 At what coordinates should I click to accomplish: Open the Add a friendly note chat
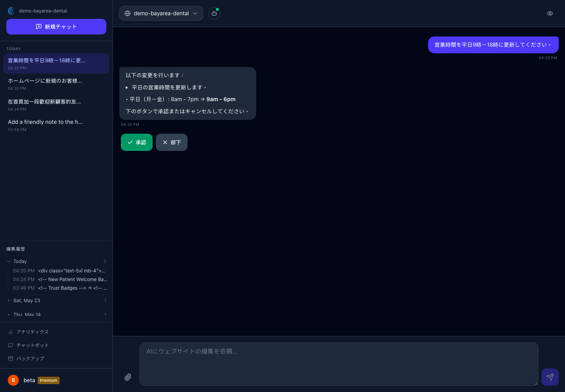click(56, 125)
